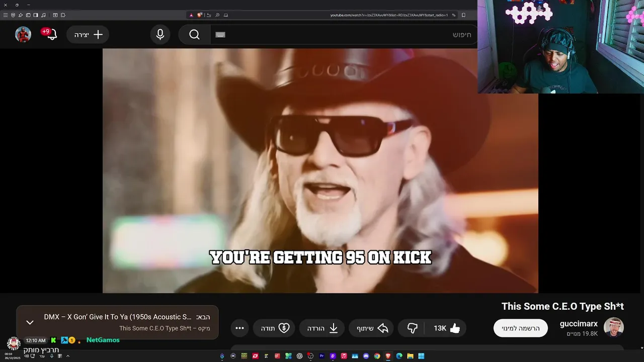Send Thanks (תודה) to the creator
The width and height of the screenshot is (644, 362).
pos(275,328)
